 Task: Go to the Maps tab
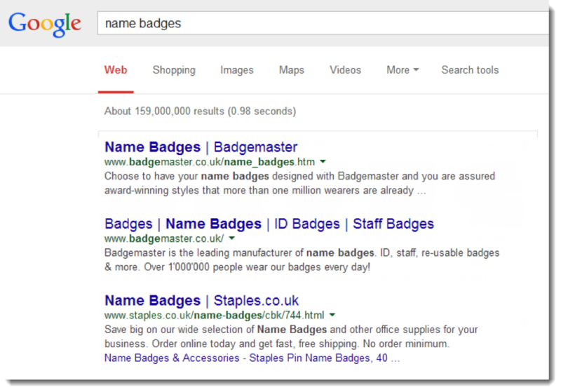pyautogui.click(x=292, y=70)
